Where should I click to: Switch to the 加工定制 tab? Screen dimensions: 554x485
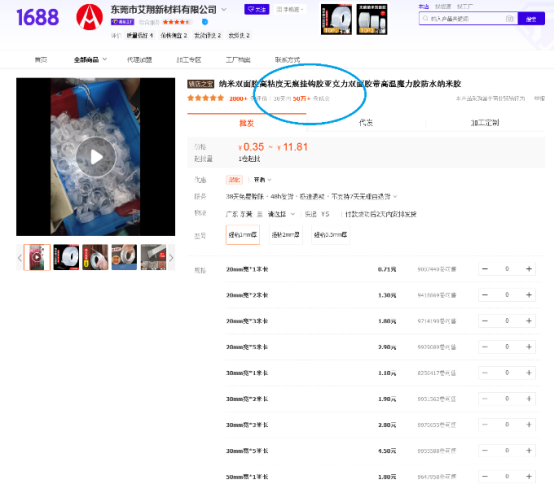point(485,123)
